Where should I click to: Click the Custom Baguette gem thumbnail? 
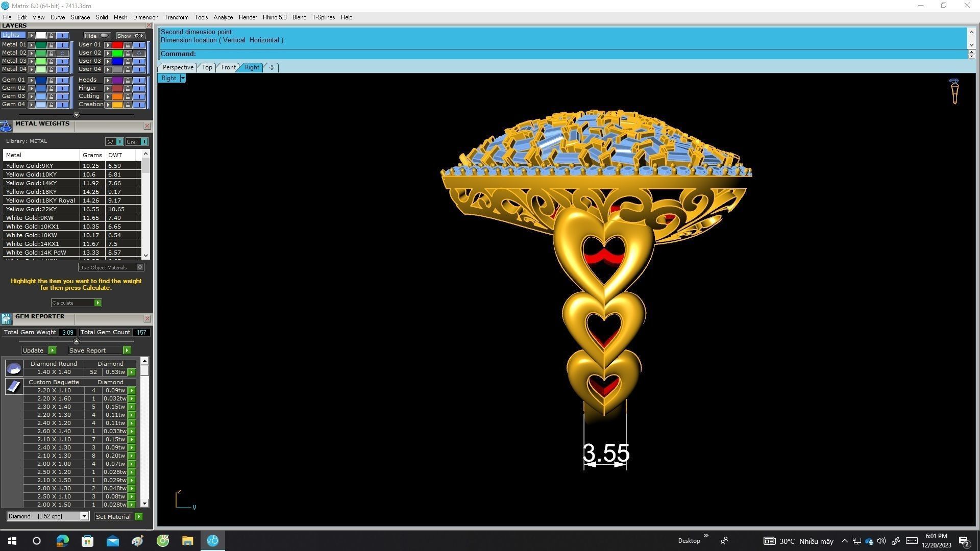[x=14, y=386]
